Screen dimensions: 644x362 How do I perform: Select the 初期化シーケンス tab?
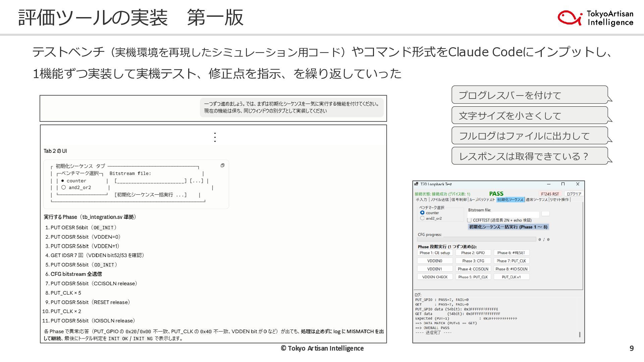tap(510, 199)
